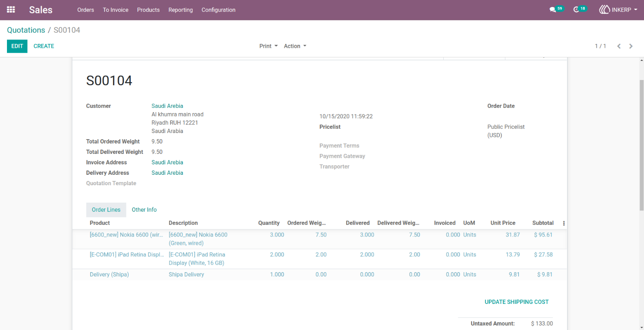Open the Configuration menu

tap(219, 10)
